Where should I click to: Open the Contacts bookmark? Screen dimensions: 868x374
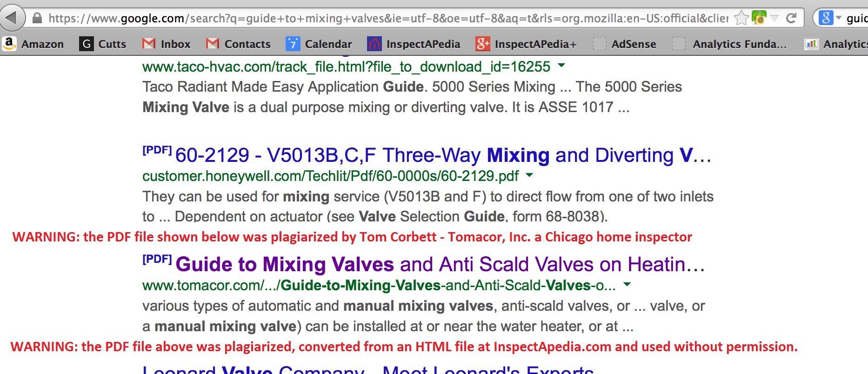click(x=238, y=44)
